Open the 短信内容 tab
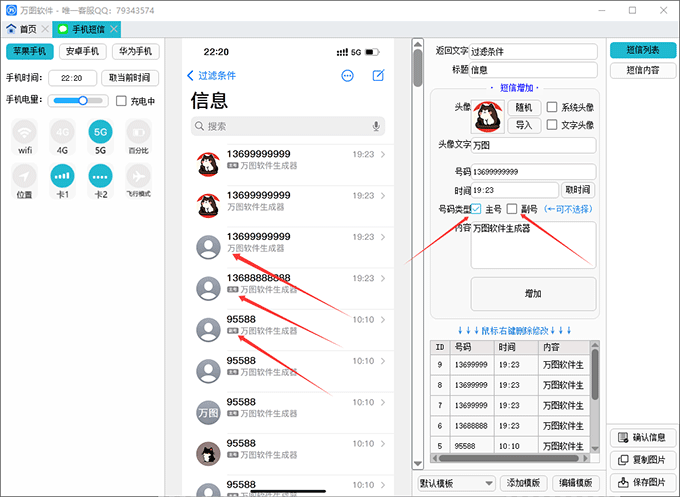The height and width of the screenshot is (497, 680). pyautogui.click(x=642, y=70)
